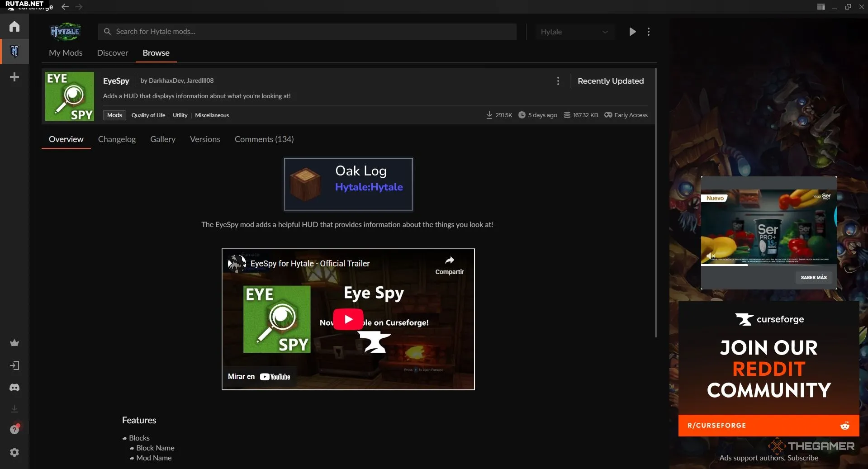The height and width of the screenshot is (469, 868).
Task: Open the crown premium icon
Action: [14, 343]
